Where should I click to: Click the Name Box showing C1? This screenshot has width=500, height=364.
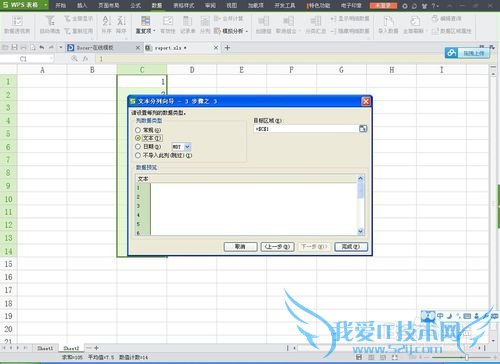click(27, 59)
